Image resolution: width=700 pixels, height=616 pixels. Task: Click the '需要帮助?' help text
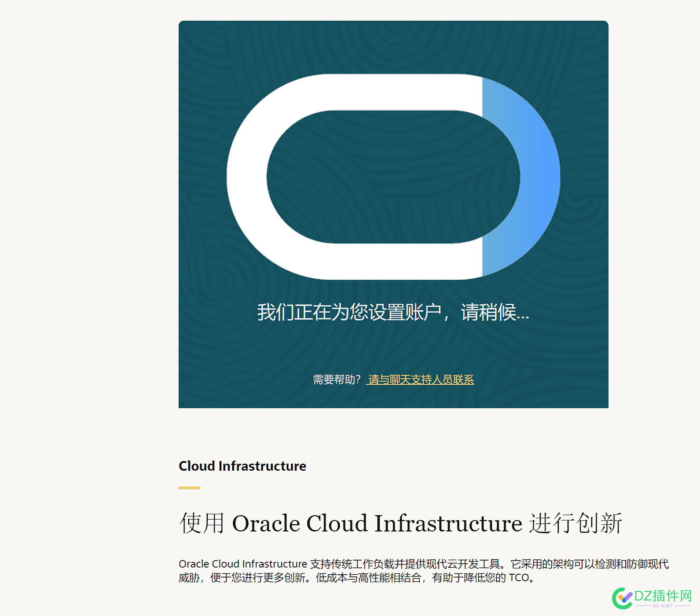pos(337,380)
